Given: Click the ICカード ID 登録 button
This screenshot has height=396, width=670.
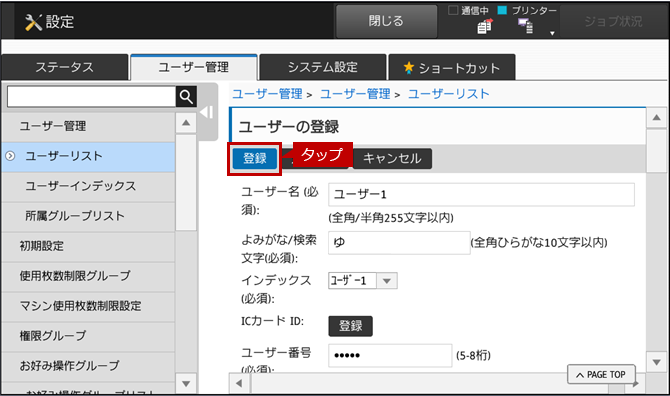Looking at the screenshot, I should coord(350,326).
